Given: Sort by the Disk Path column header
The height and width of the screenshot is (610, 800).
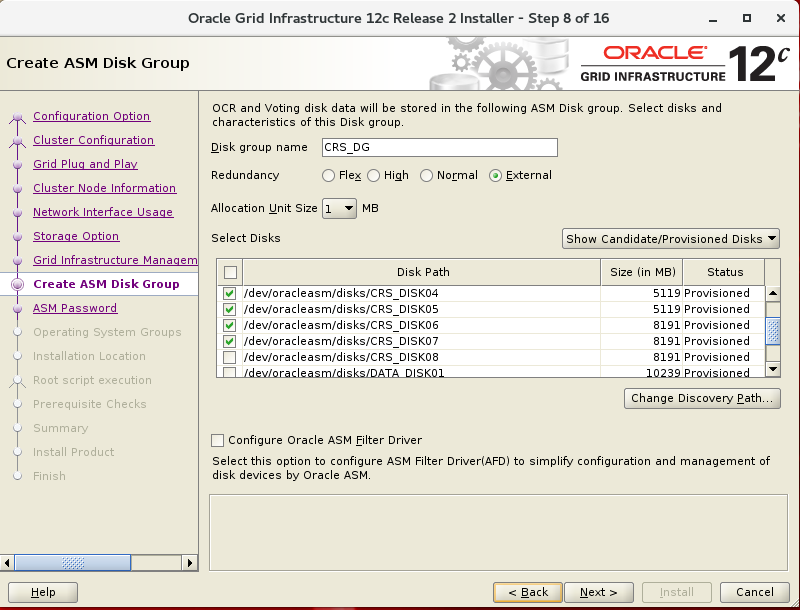Looking at the screenshot, I should pyautogui.click(x=422, y=272).
